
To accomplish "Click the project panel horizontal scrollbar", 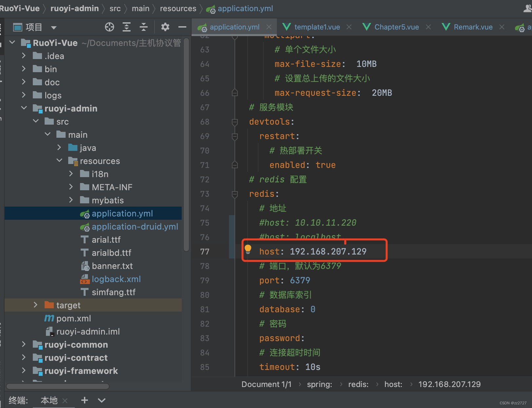I will click(58, 386).
